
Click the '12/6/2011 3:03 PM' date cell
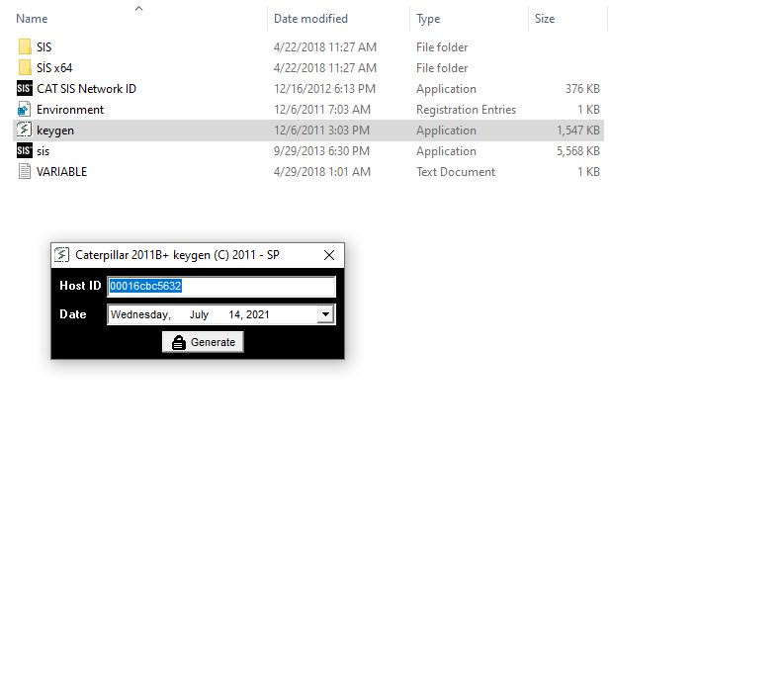321,130
